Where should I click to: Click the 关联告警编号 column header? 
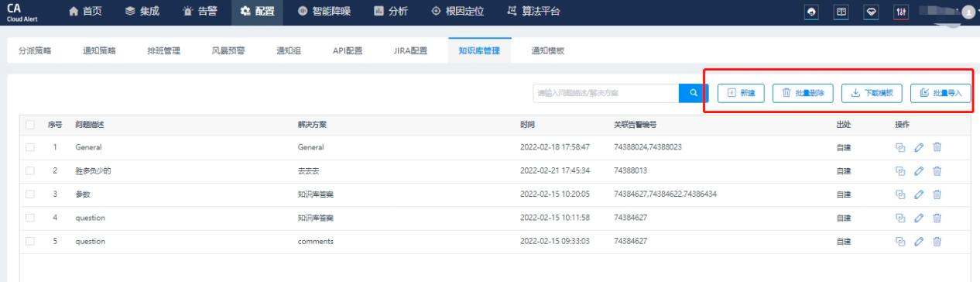(636, 124)
